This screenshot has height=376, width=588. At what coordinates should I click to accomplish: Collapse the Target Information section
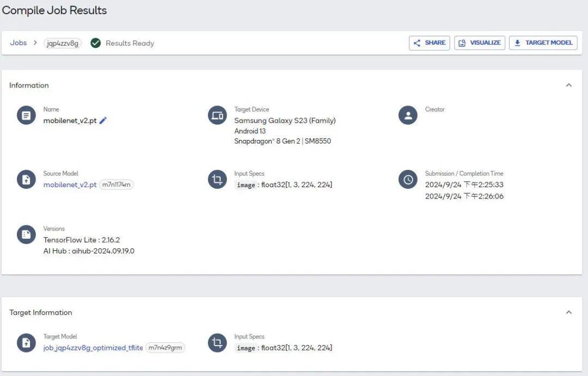tap(568, 312)
